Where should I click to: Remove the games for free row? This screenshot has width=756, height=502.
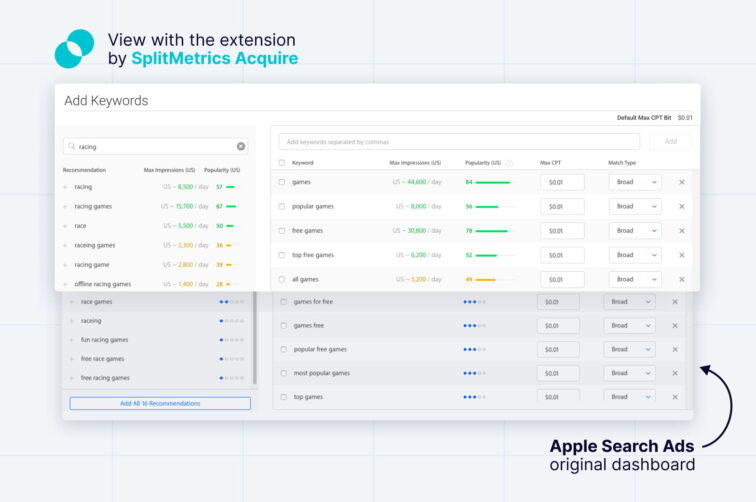(675, 302)
